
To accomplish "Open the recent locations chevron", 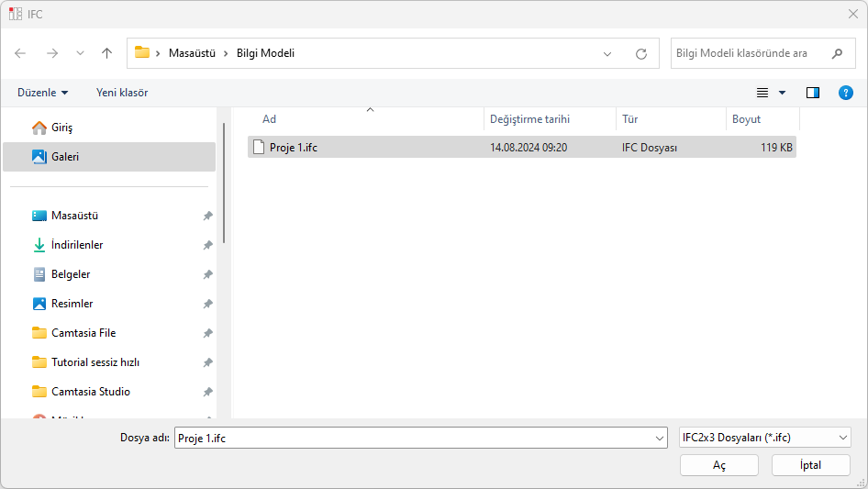I will click(80, 53).
